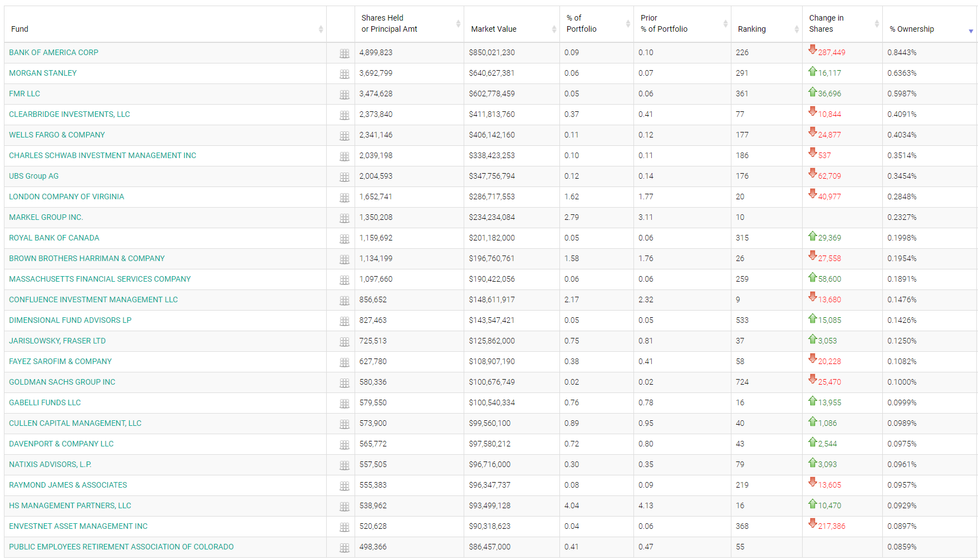Image resolution: width=978 pixels, height=560 pixels.
Task: Open grid icon for Raymond James & Associates
Action: pos(345,486)
